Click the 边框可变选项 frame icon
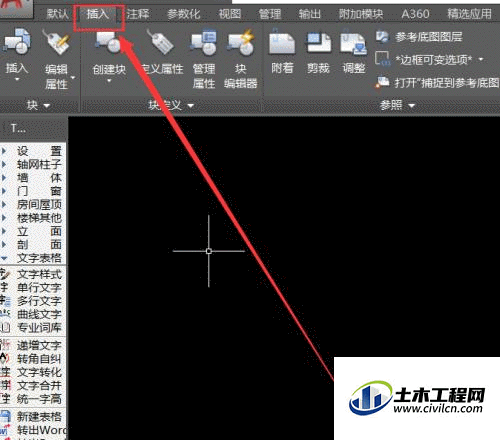This screenshot has width=500, height=440. [x=382, y=59]
